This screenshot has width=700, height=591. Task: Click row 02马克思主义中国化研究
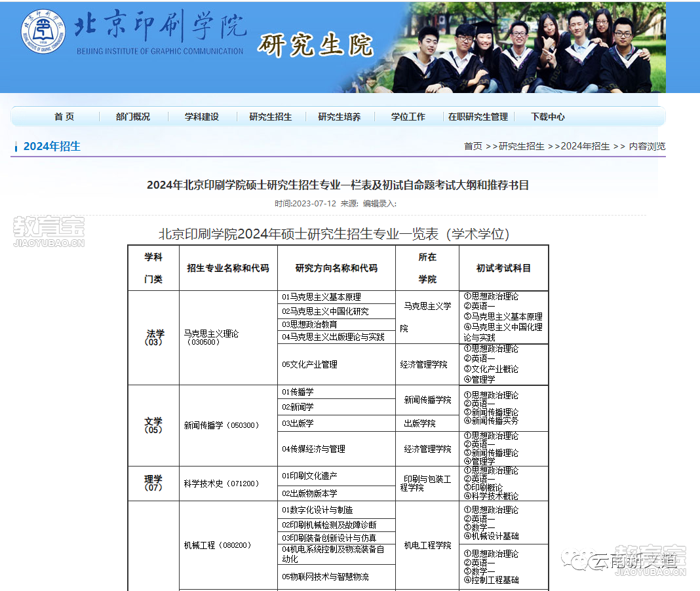336,311
